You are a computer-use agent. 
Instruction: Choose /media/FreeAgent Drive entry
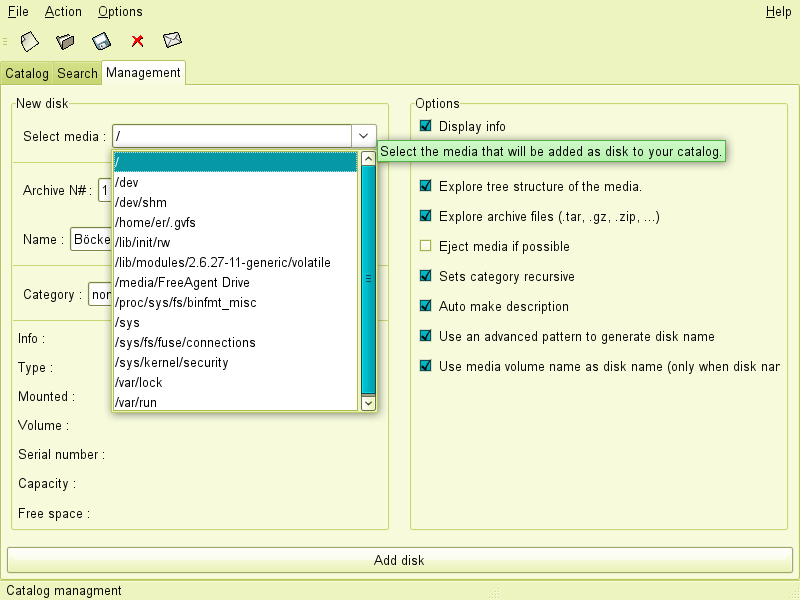tap(236, 282)
